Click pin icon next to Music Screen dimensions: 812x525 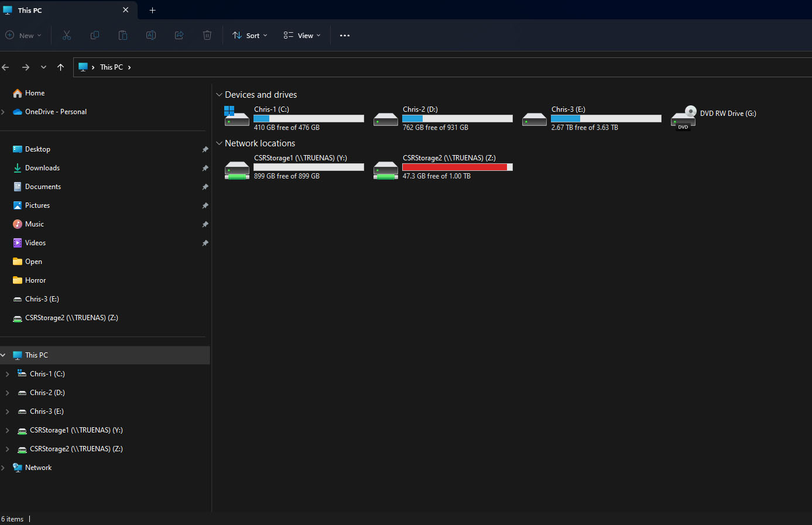pos(205,225)
